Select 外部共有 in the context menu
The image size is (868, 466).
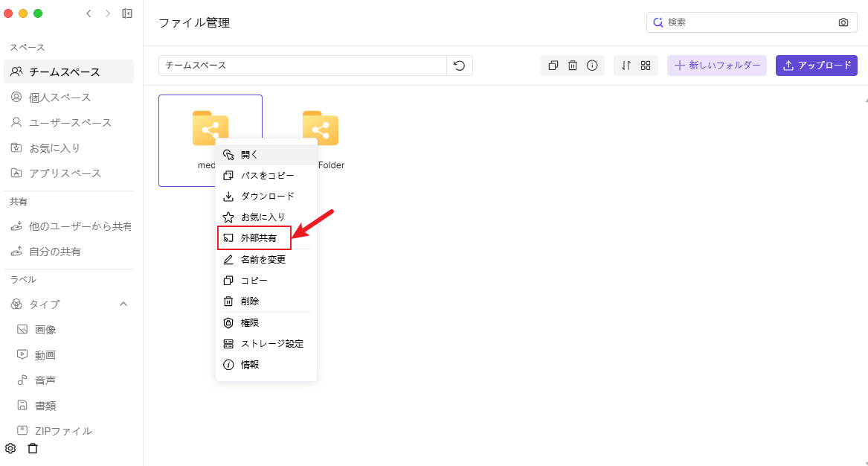[259, 238]
